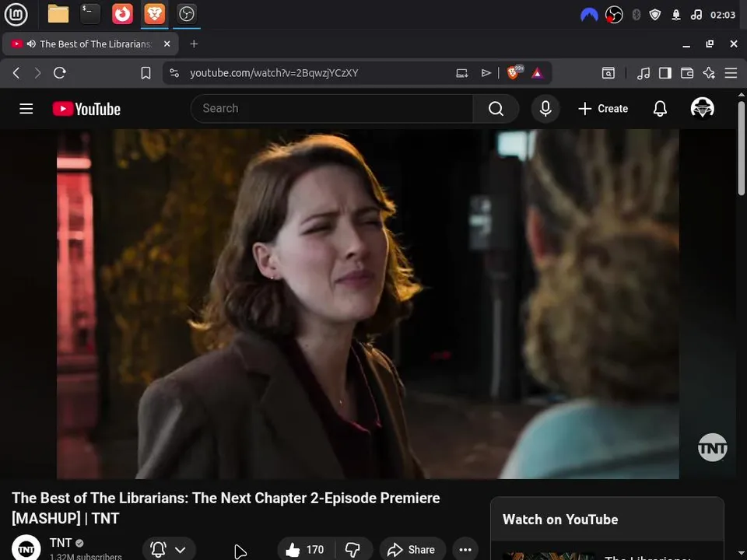This screenshot has height=560, width=747.
Task: Click the Brave send/playlist arrow icon
Action: [x=486, y=73]
